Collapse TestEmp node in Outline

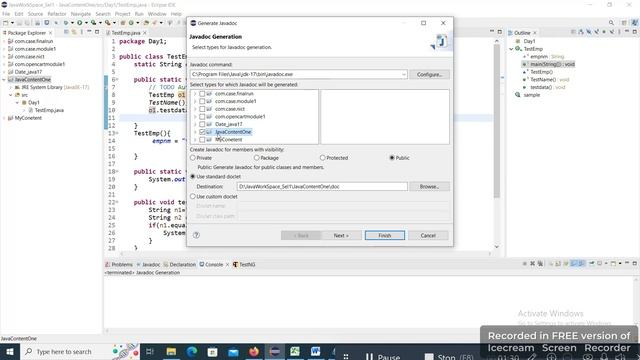(x=511, y=49)
